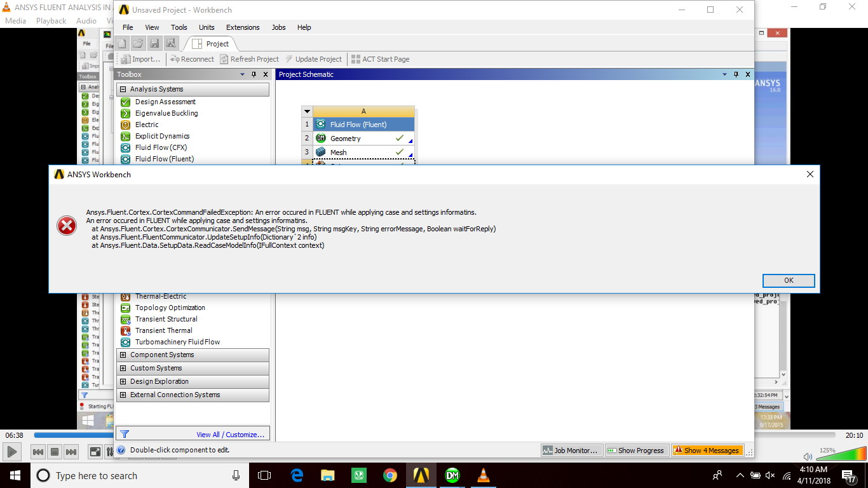
Task: Select Eigenvalue Buckling in the Toolbox
Action: pos(166,113)
